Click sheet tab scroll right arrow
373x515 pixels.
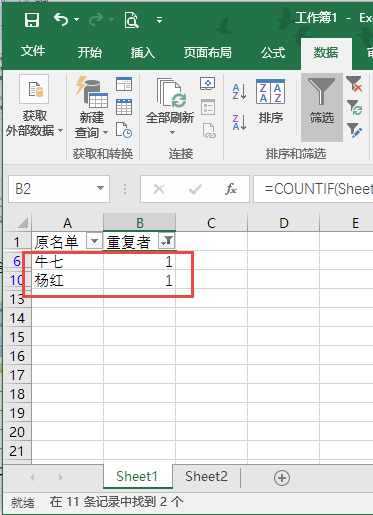[x=60, y=477]
